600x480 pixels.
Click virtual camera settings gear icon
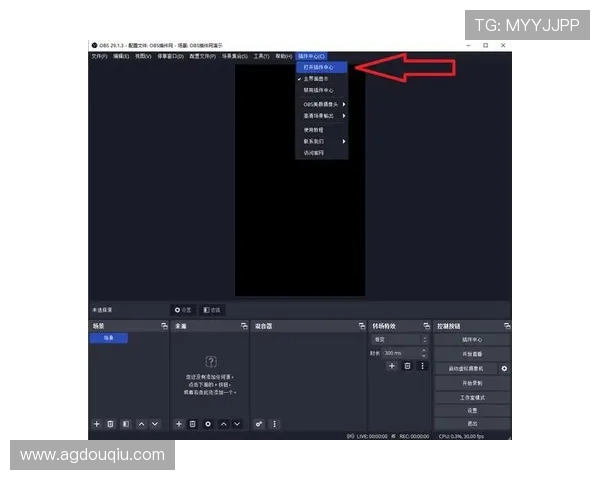coord(504,369)
